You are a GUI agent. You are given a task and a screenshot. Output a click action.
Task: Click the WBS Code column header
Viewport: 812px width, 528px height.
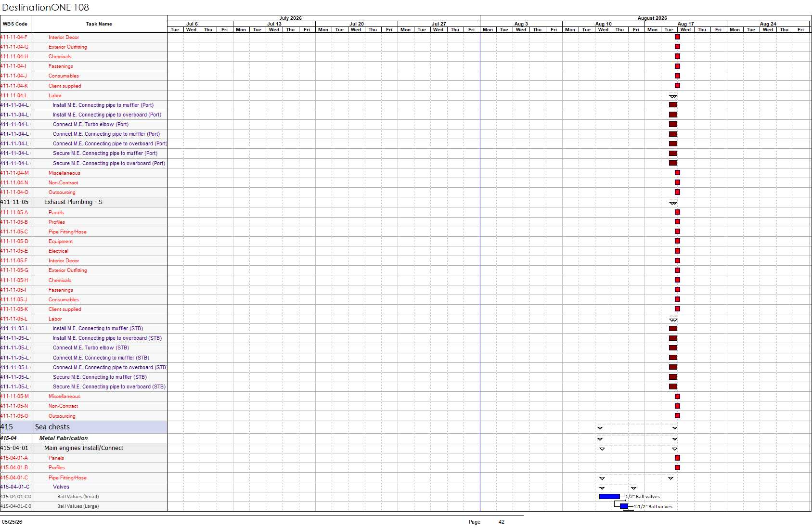[15, 24]
